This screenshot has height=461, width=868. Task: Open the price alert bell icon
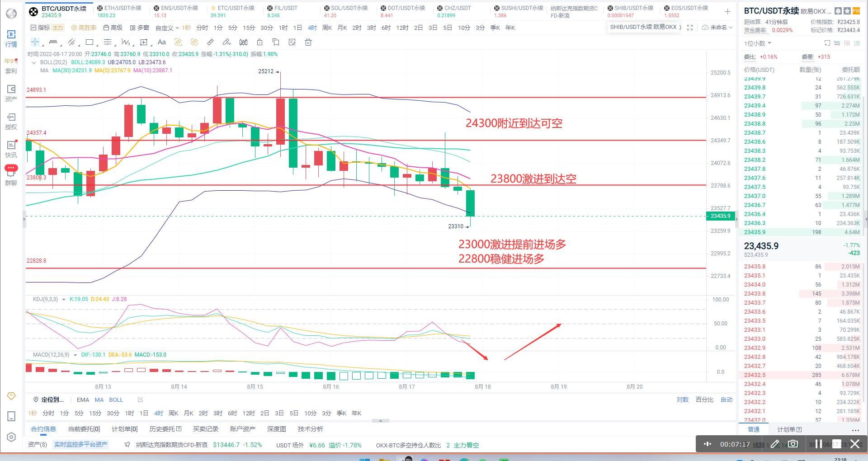point(838,11)
